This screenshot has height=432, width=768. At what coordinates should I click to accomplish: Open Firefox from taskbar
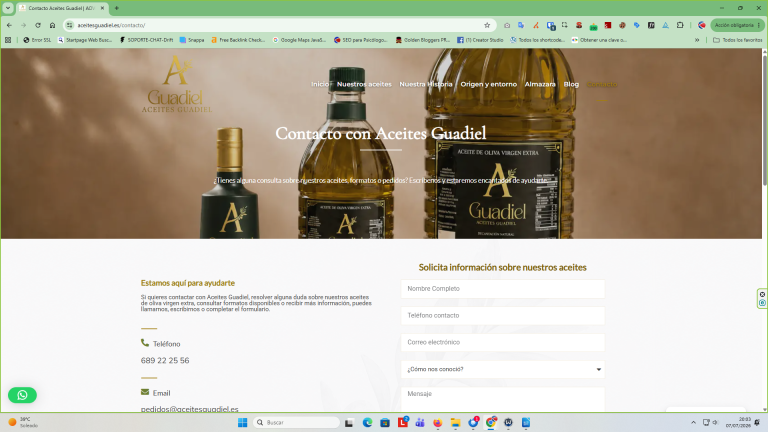pos(437,422)
